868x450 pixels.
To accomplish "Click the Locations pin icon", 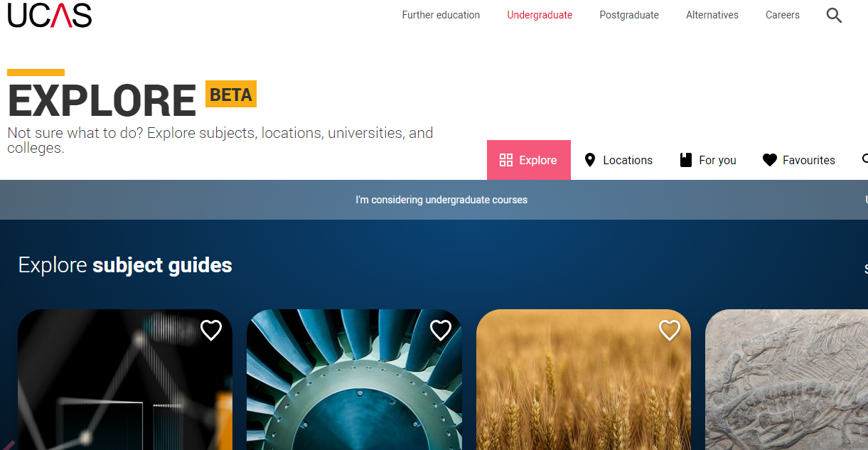I will [x=589, y=160].
